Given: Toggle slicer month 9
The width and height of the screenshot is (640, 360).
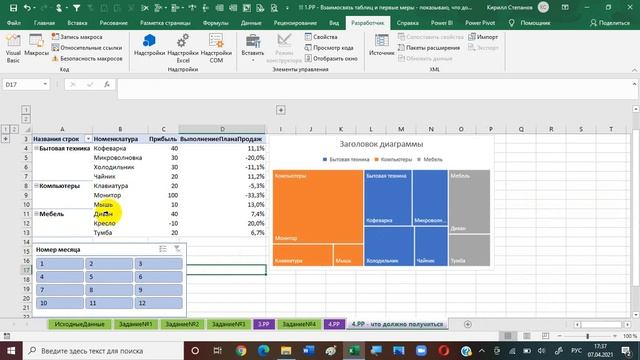Looking at the screenshot, I should [158, 290].
